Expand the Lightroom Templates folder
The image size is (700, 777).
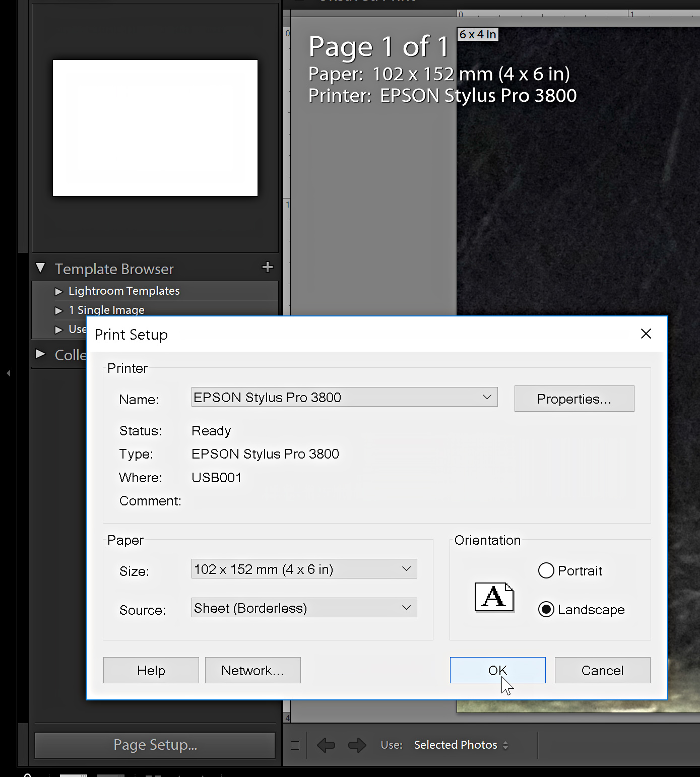click(x=58, y=291)
